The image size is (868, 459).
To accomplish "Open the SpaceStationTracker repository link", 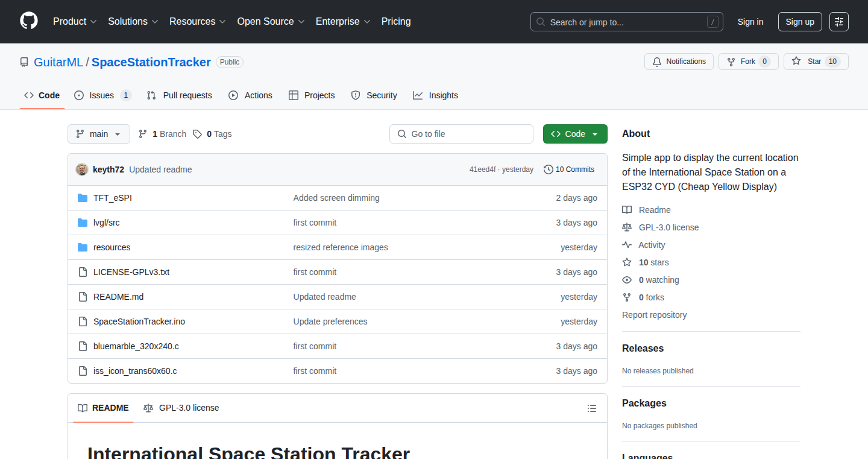I will coord(151,62).
